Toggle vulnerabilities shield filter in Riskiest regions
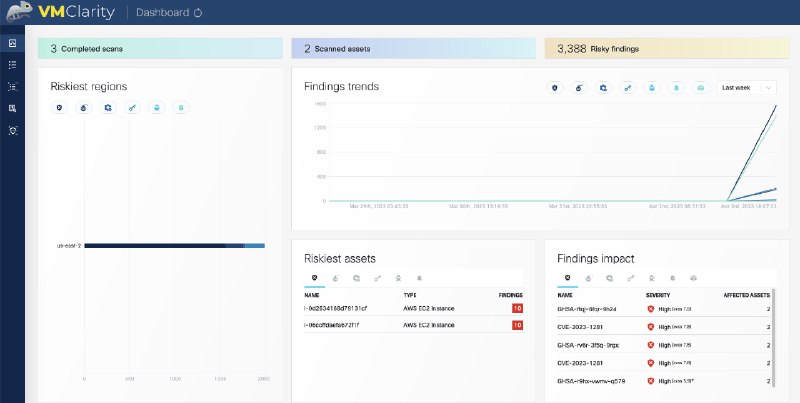 60,108
